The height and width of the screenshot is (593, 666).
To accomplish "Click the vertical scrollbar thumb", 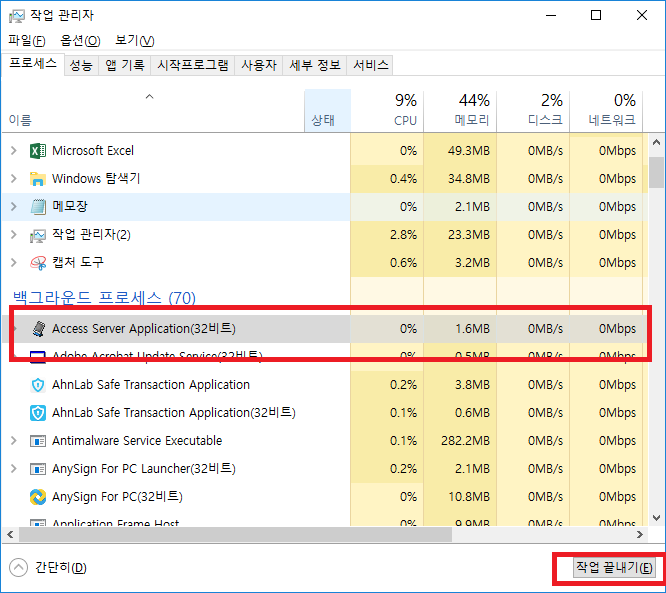I will (657, 172).
